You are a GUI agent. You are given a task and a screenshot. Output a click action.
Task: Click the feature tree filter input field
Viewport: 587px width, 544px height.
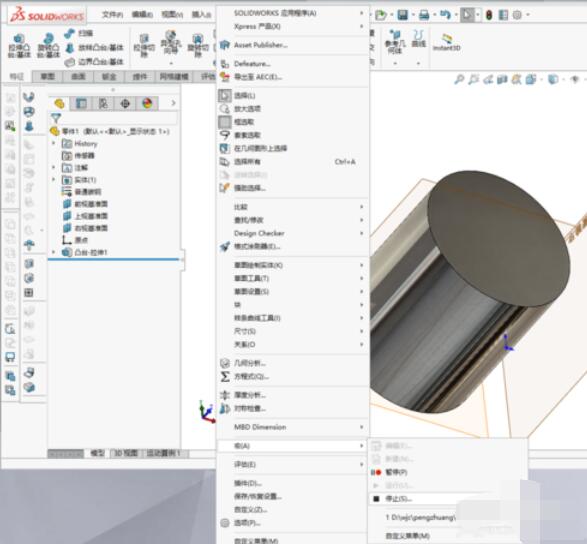pos(120,118)
